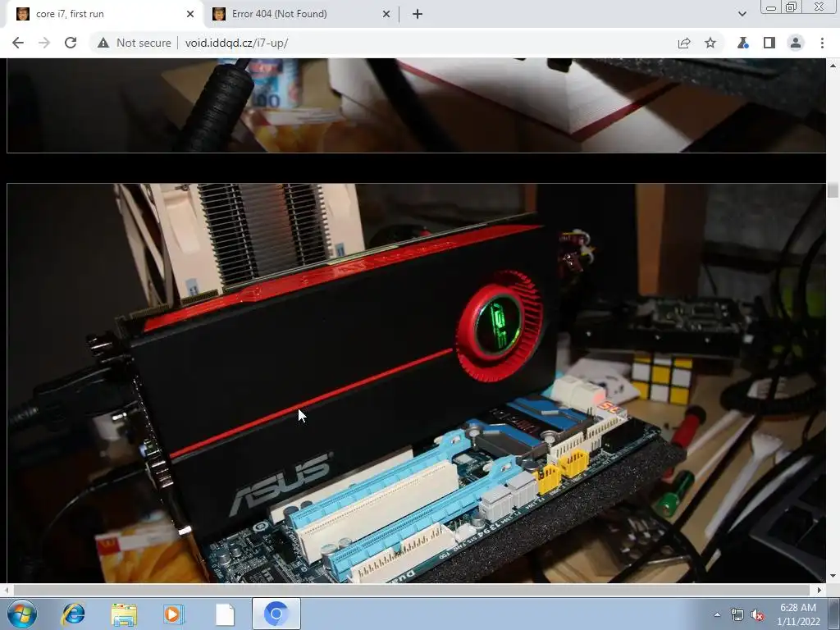Viewport: 840px width, 630px height.
Task: Click the forward navigation arrow
Action: [x=44, y=43]
